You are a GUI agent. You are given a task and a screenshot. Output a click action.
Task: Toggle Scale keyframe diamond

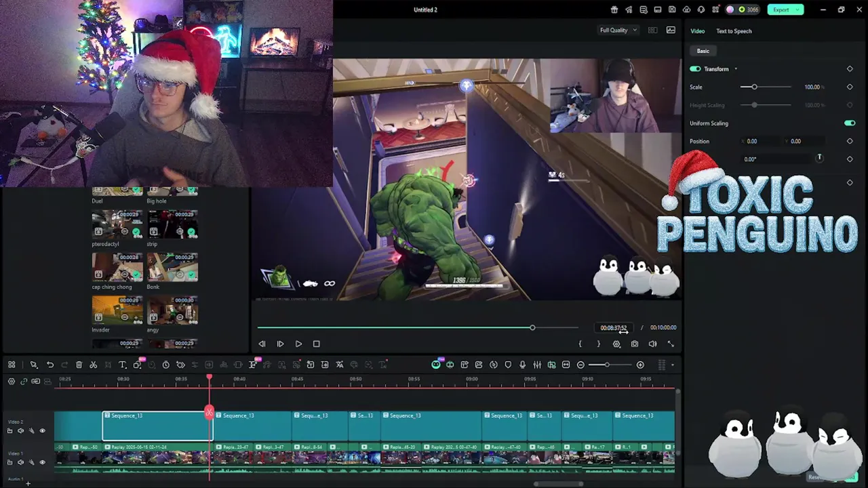[x=850, y=87]
